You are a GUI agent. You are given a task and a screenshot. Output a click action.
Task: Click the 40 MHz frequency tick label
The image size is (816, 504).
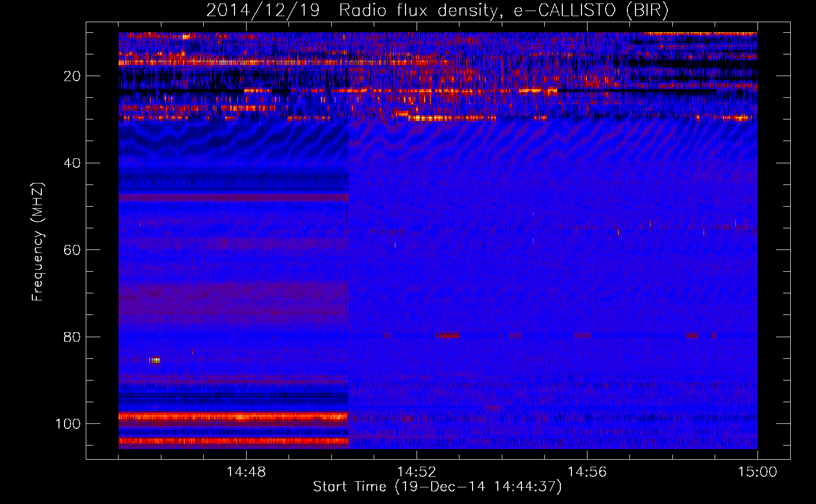(73, 163)
